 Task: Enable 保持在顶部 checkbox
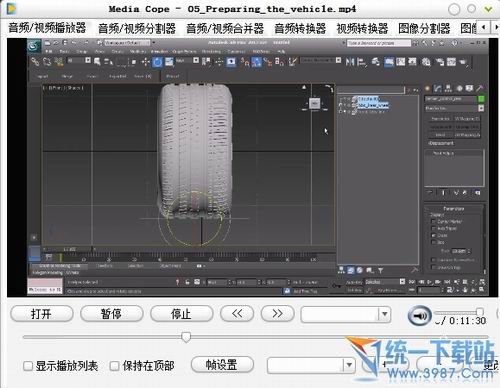[114, 366]
